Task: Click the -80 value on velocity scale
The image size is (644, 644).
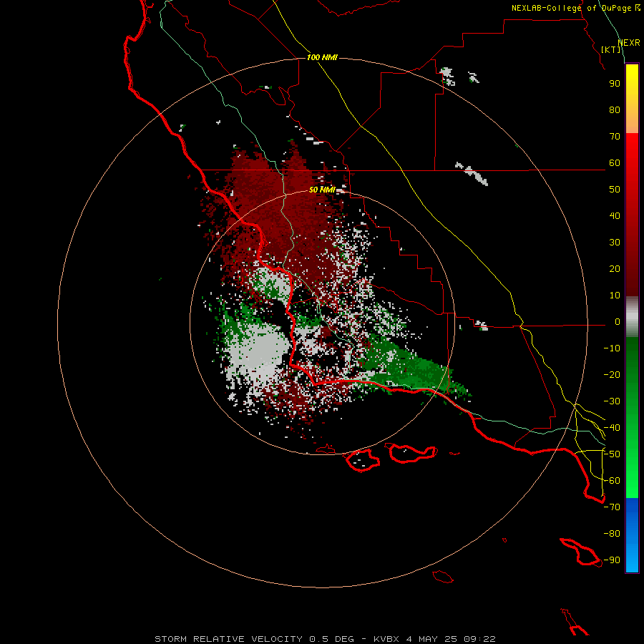Action: 612,534
